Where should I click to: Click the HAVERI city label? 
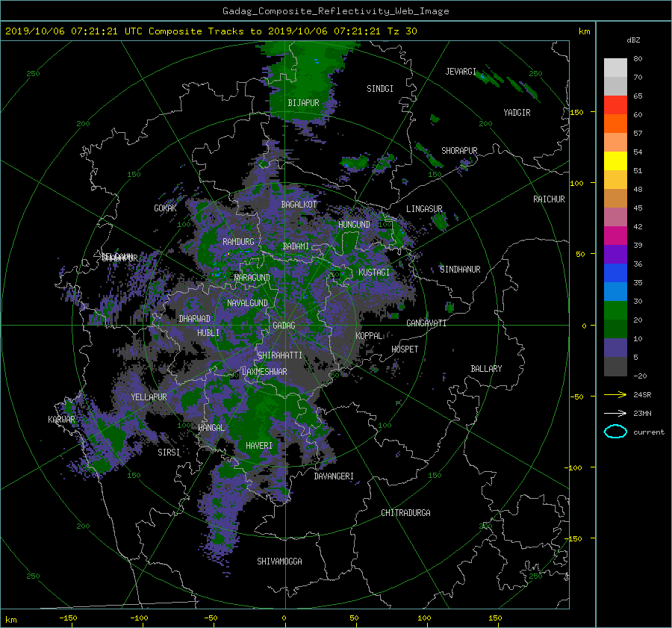(259, 446)
